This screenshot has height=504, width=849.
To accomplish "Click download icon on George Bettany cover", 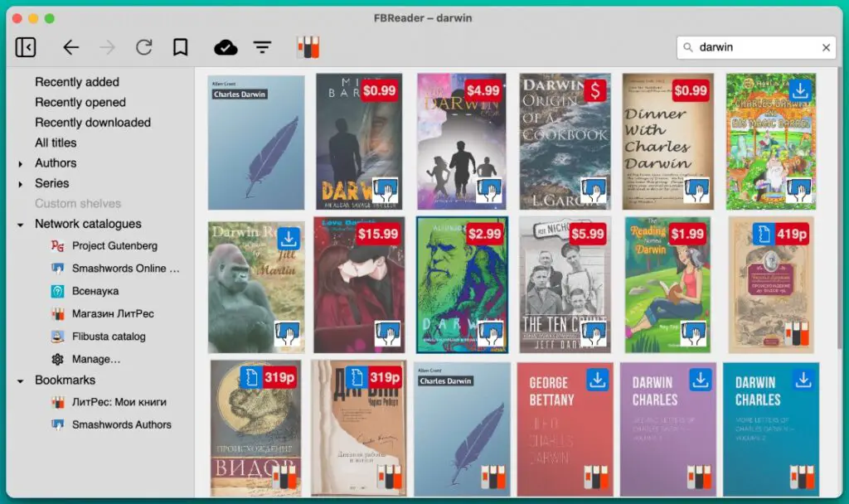I will click(597, 380).
